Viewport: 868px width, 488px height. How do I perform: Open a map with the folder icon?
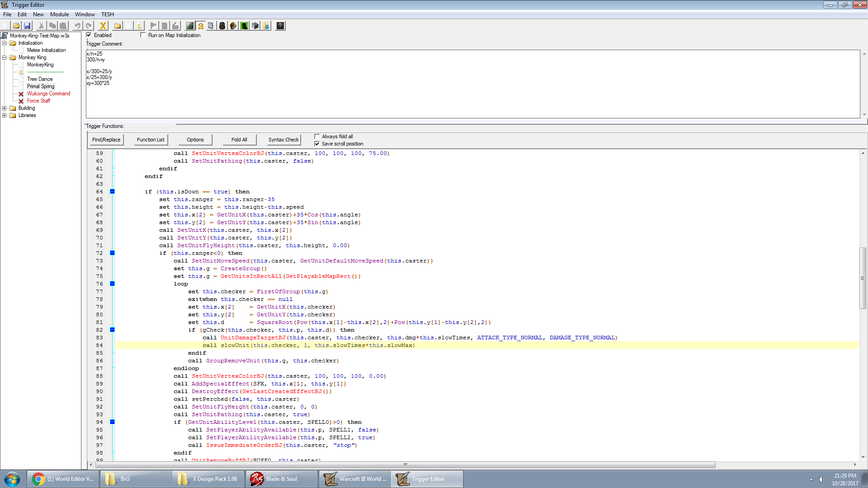(16, 26)
